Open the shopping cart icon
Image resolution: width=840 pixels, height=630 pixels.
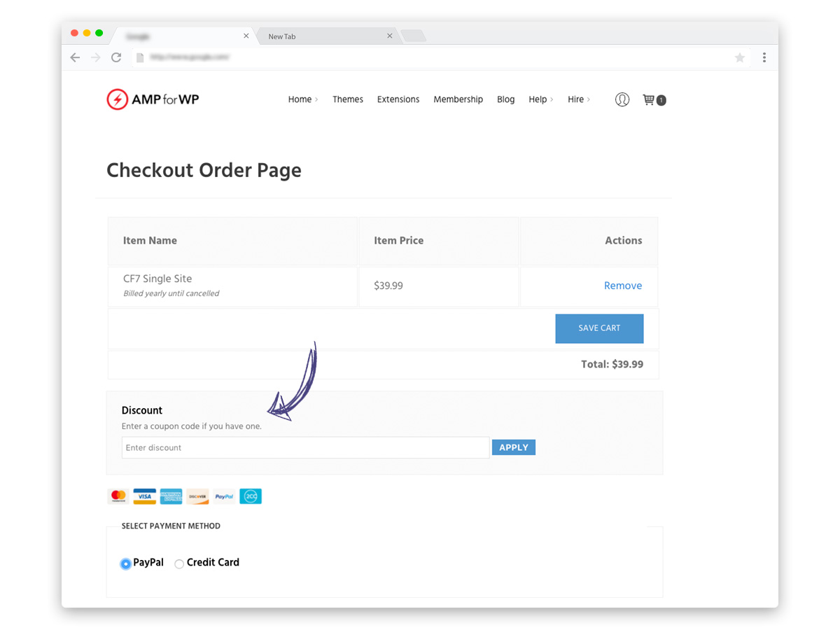[x=650, y=99]
